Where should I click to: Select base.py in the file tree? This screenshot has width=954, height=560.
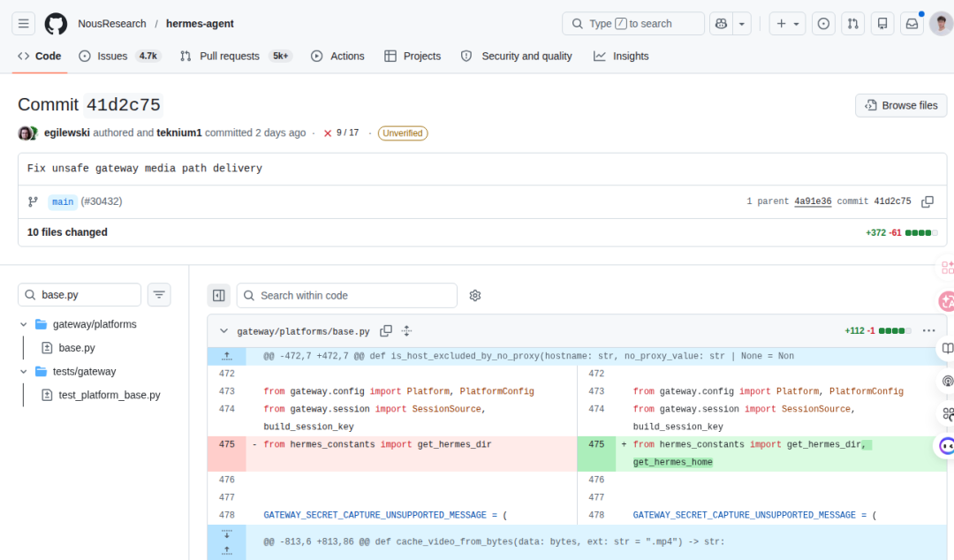pyautogui.click(x=77, y=347)
